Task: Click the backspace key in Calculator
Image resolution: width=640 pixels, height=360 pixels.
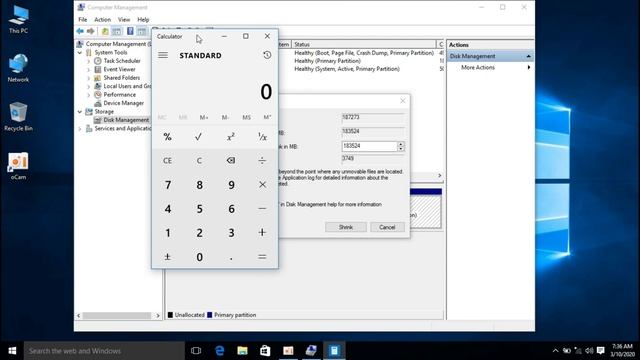Action: coord(231,160)
